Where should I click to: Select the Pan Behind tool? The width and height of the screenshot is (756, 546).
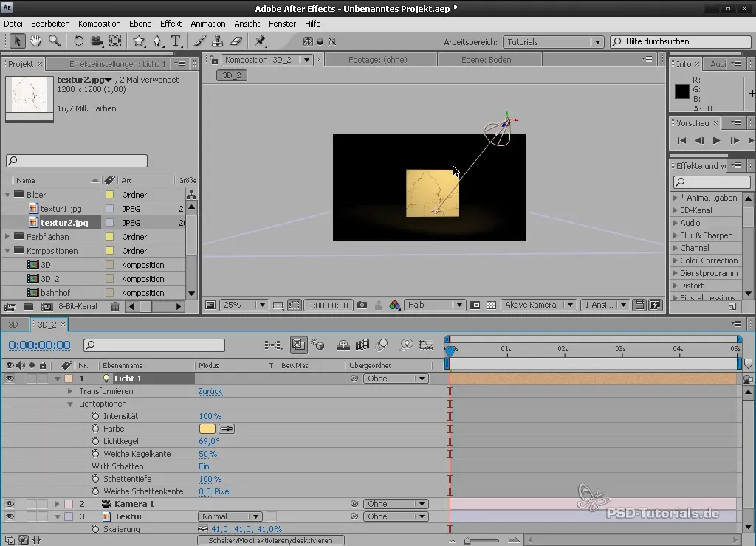(x=115, y=41)
